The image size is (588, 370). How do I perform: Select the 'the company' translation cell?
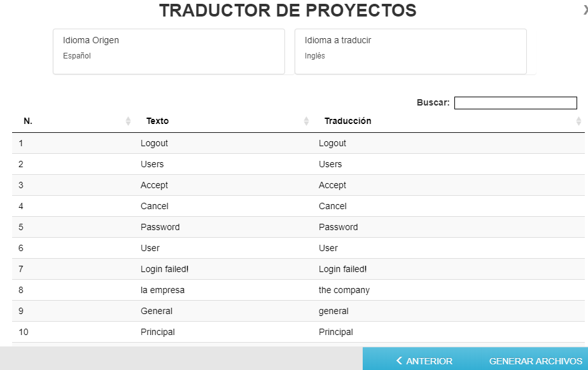(452, 290)
